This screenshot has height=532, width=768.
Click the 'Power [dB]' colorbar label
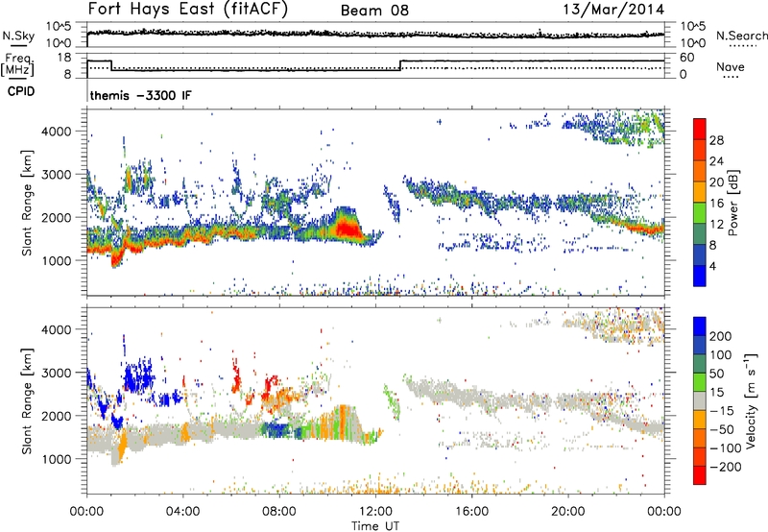tap(733, 203)
